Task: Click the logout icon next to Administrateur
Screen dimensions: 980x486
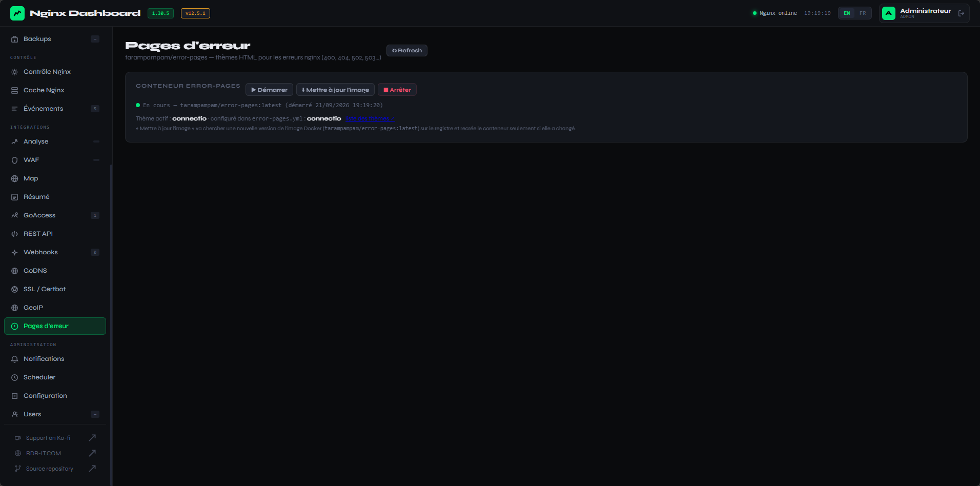Action: (x=961, y=13)
